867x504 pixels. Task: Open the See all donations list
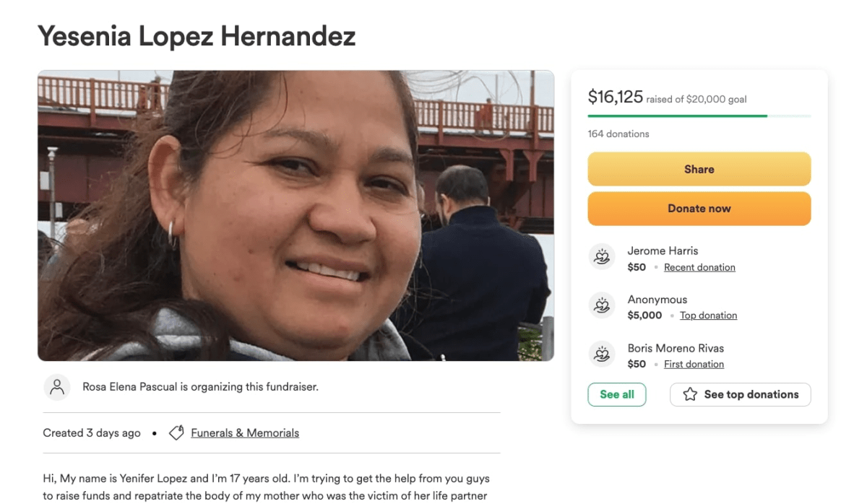click(x=617, y=394)
